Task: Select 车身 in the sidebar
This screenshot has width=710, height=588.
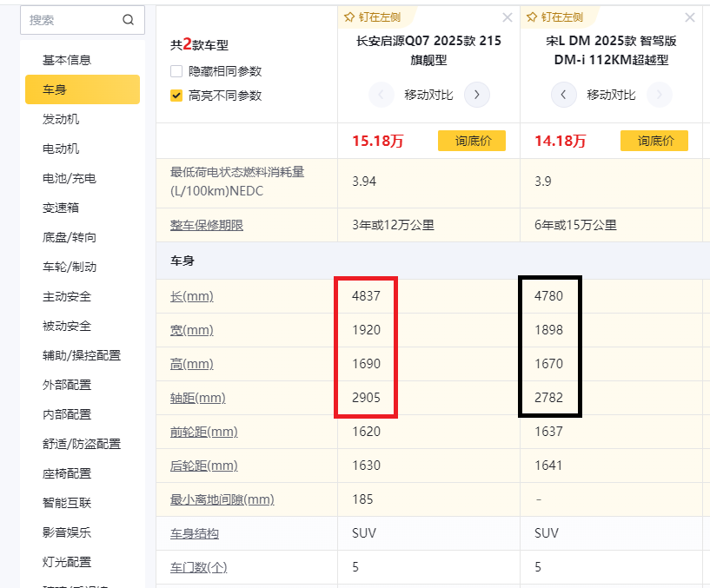Action: coord(83,89)
